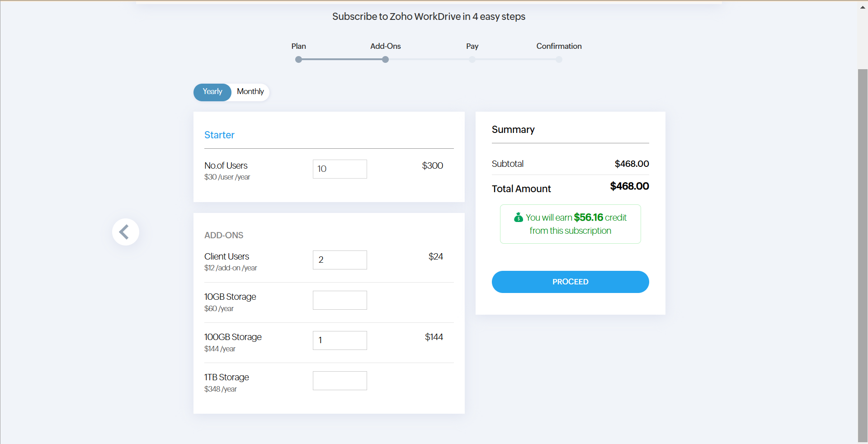
Task: Click the Subtotal label
Action: [x=508, y=164]
